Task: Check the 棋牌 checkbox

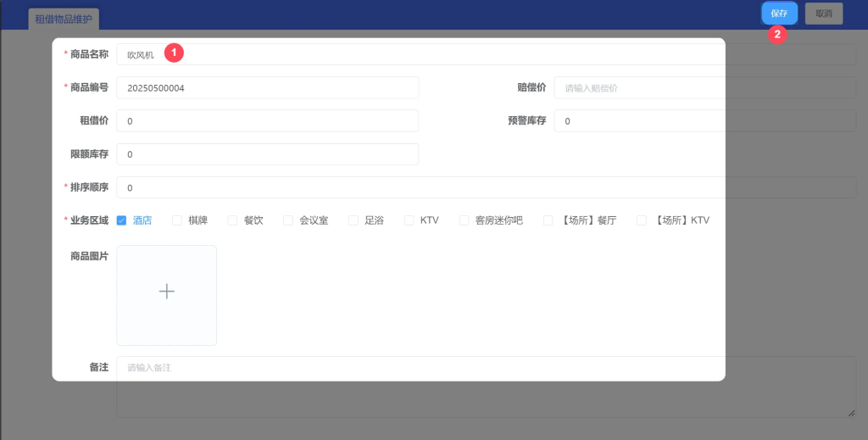Action: [177, 220]
